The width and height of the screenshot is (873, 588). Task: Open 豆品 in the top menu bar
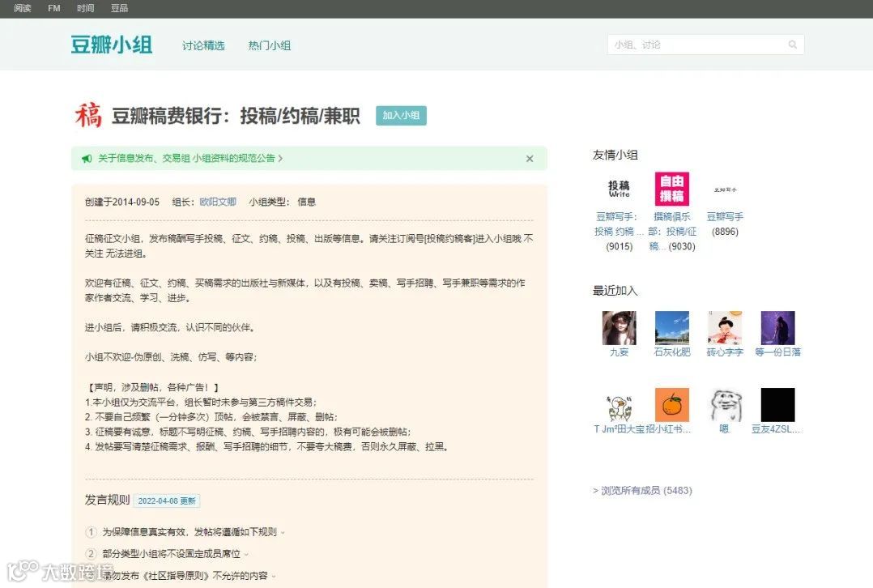(119, 8)
